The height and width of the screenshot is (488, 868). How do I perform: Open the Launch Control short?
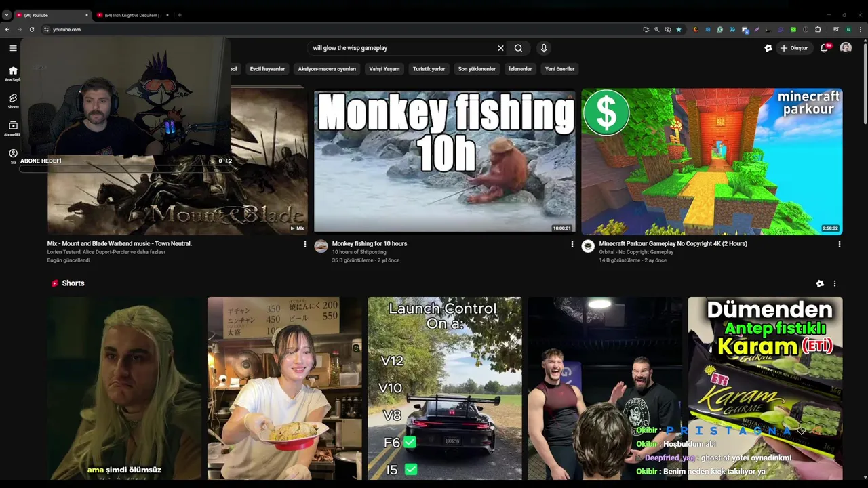(x=444, y=388)
